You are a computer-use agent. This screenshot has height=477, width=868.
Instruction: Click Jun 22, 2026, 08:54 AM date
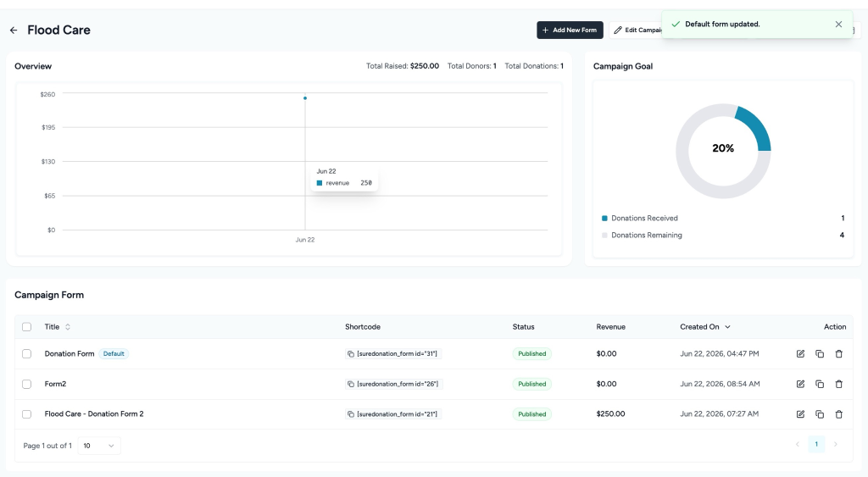click(720, 384)
